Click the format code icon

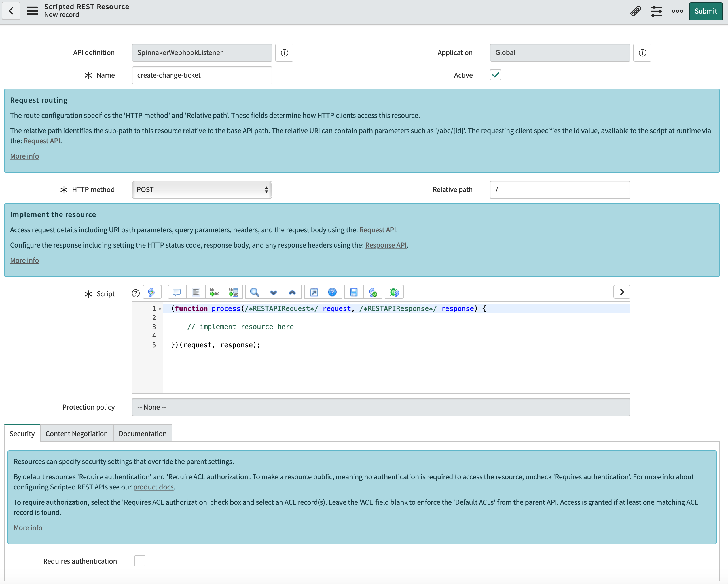click(196, 292)
